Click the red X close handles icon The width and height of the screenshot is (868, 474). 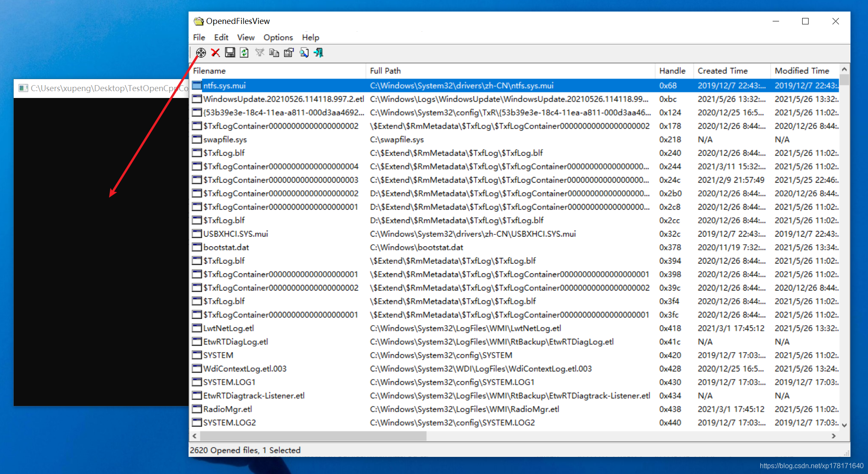point(215,53)
